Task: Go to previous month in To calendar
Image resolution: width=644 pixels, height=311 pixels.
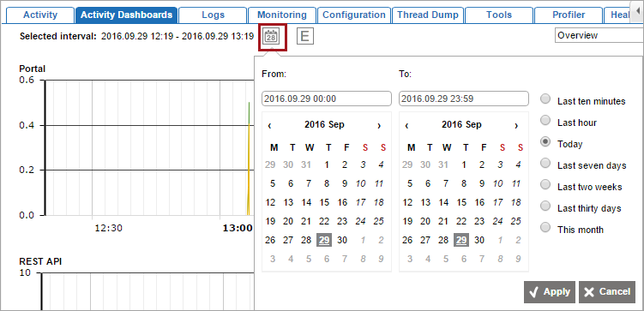Action: [406, 125]
